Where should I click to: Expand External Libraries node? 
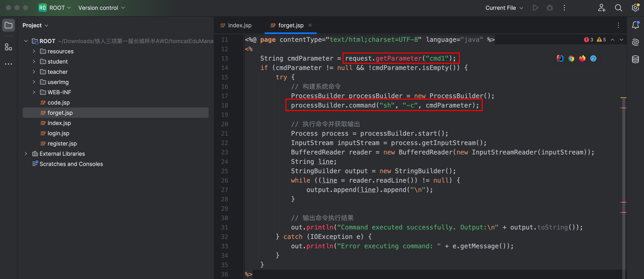[26, 154]
